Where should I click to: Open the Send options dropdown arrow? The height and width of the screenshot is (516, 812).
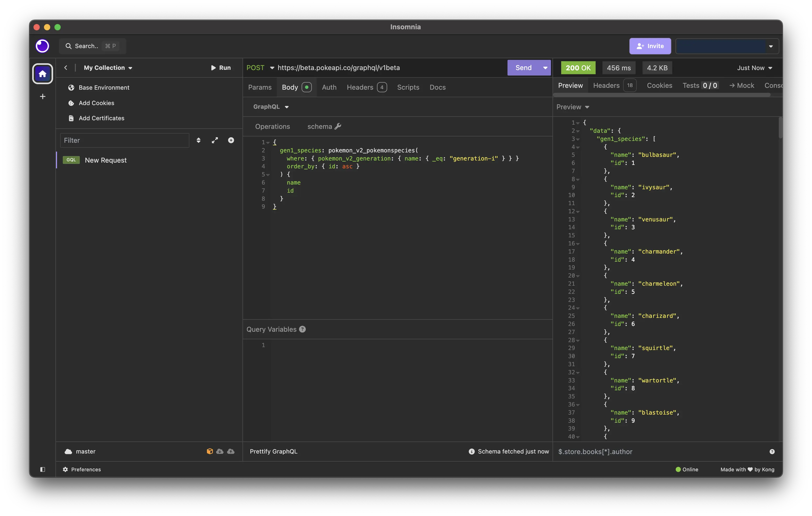[x=545, y=68]
